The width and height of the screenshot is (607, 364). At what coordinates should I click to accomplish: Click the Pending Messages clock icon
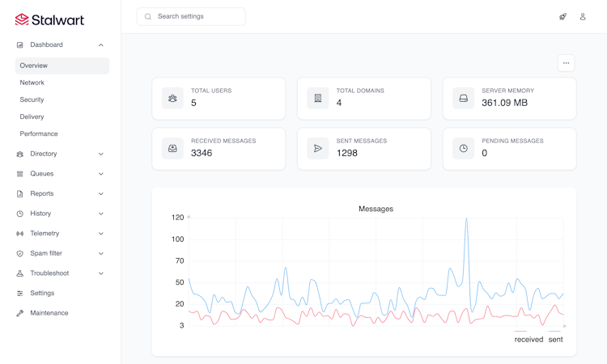[x=464, y=149]
